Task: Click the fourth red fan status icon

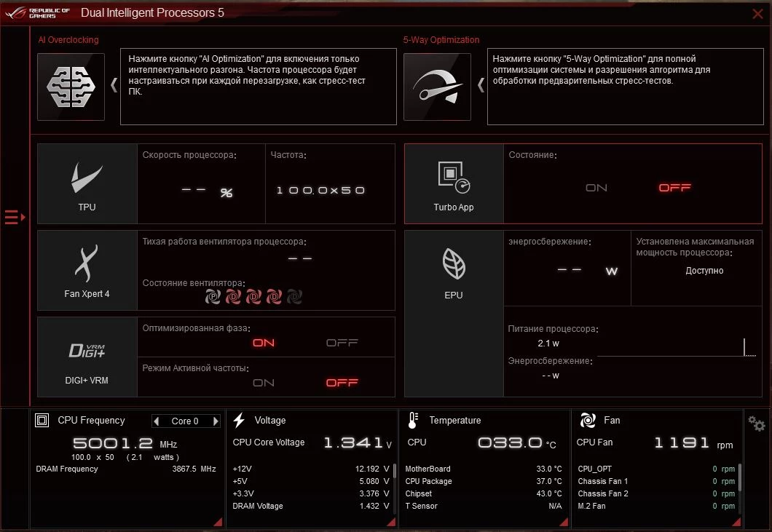Action: pyautogui.click(x=275, y=297)
